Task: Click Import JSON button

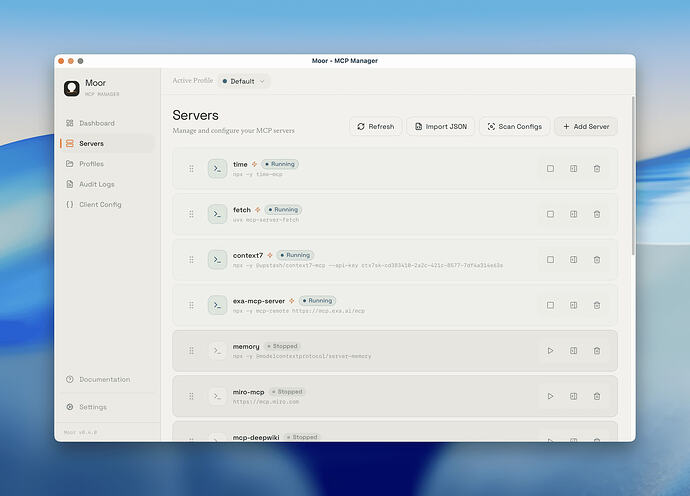Action: [440, 126]
